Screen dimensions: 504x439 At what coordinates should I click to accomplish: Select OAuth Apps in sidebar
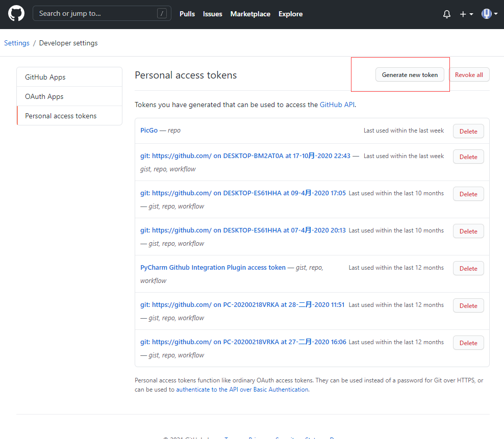(69, 96)
